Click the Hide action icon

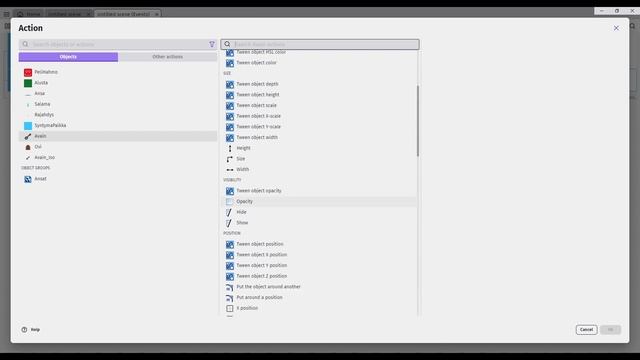click(229, 212)
